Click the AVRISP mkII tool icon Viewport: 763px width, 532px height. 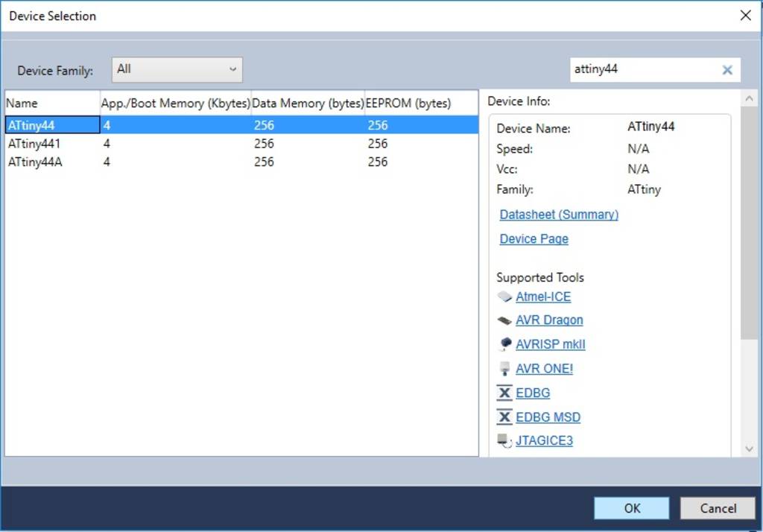pyautogui.click(x=505, y=343)
